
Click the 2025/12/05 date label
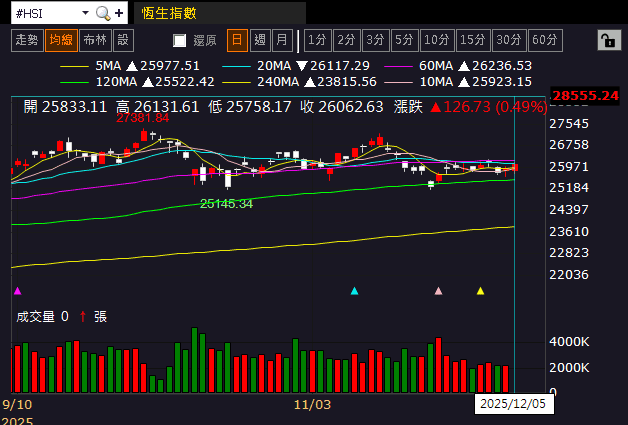510,405
